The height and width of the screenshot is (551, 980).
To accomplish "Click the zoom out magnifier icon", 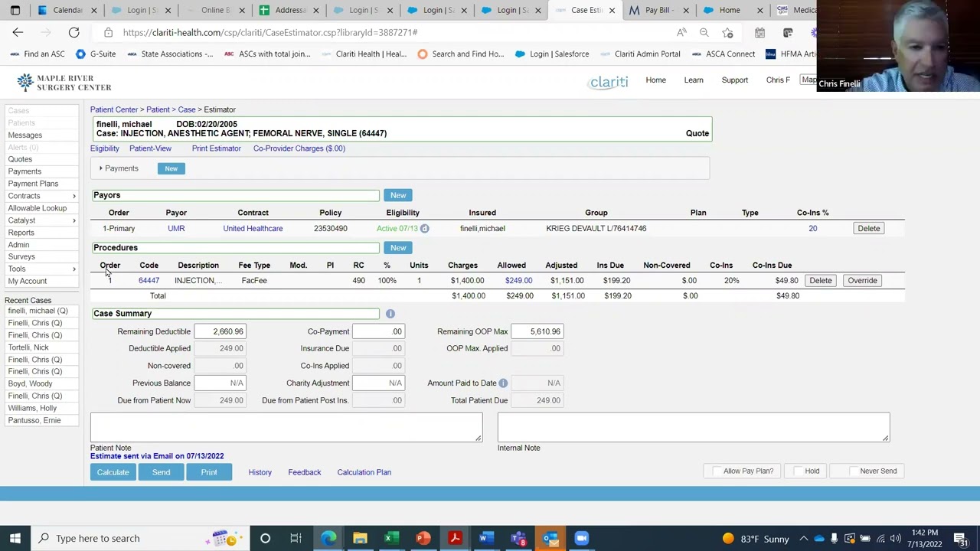I will coord(704,32).
